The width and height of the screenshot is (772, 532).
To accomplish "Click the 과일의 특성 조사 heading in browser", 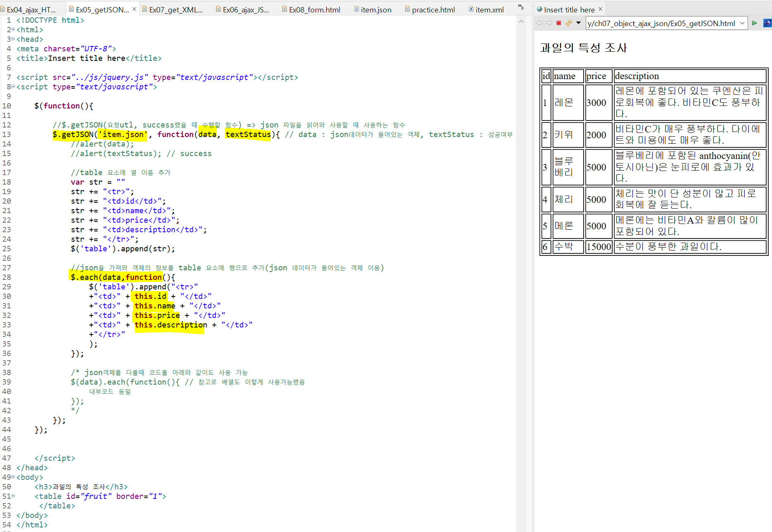I will (584, 48).
